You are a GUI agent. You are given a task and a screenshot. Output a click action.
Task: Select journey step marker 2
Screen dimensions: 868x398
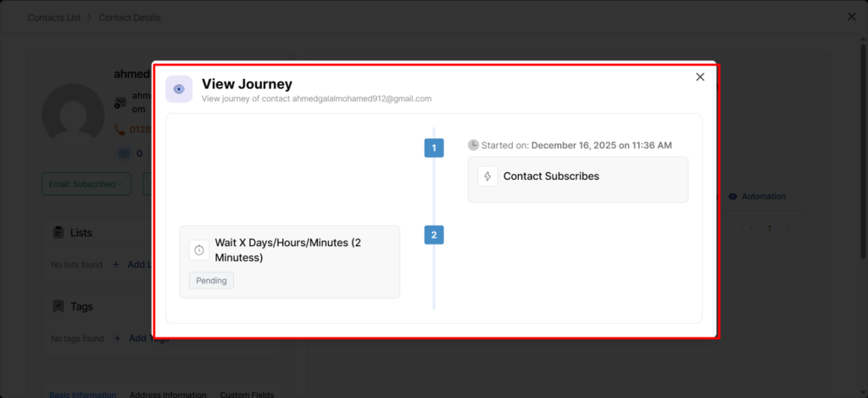(434, 235)
